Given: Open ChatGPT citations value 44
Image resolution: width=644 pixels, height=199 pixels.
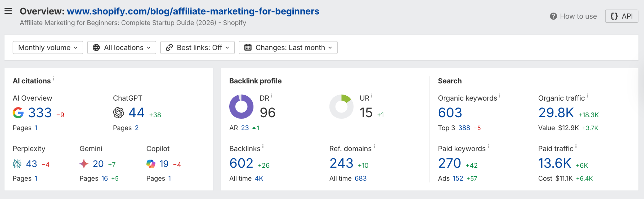Looking at the screenshot, I should tap(136, 113).
